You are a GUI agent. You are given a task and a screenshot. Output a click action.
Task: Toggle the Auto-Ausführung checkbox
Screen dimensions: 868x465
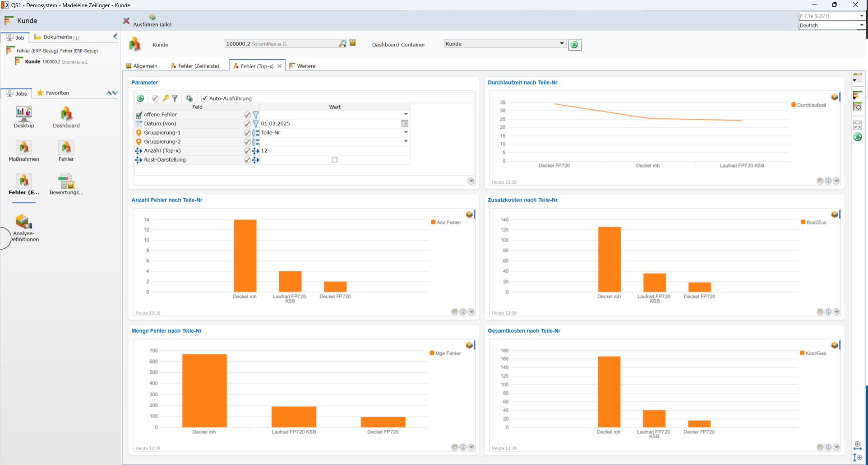[204, 98]
